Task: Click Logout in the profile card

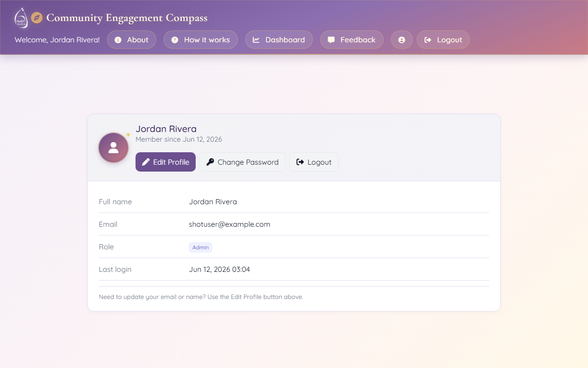Action: point(314,162)
